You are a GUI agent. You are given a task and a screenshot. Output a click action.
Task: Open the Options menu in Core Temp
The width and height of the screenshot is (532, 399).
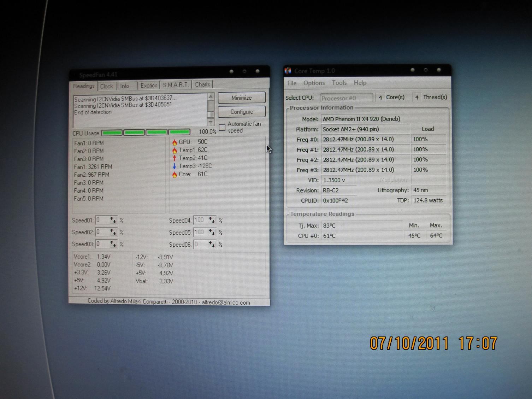click(x=314, y=83)
